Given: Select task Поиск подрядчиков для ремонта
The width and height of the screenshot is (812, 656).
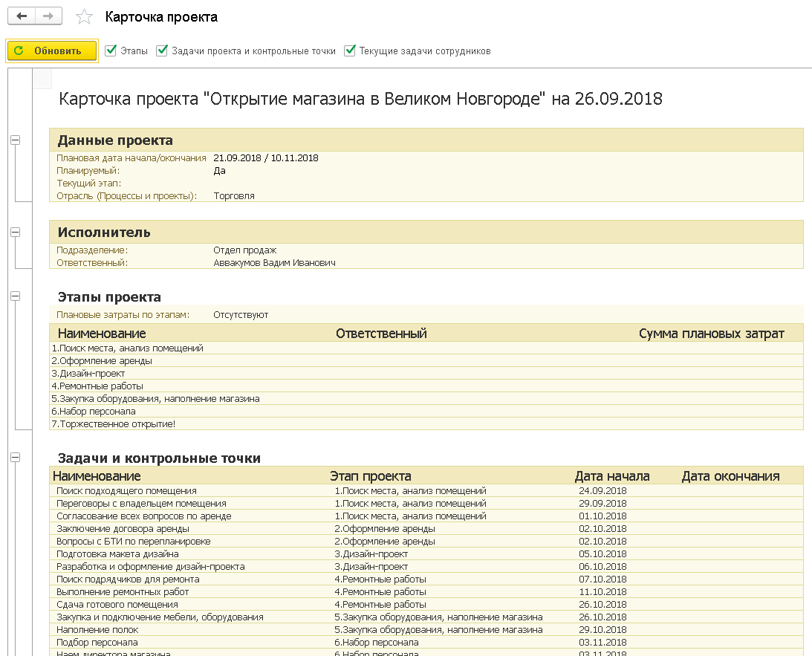Looking at the screenshot, I should point(128,579).
